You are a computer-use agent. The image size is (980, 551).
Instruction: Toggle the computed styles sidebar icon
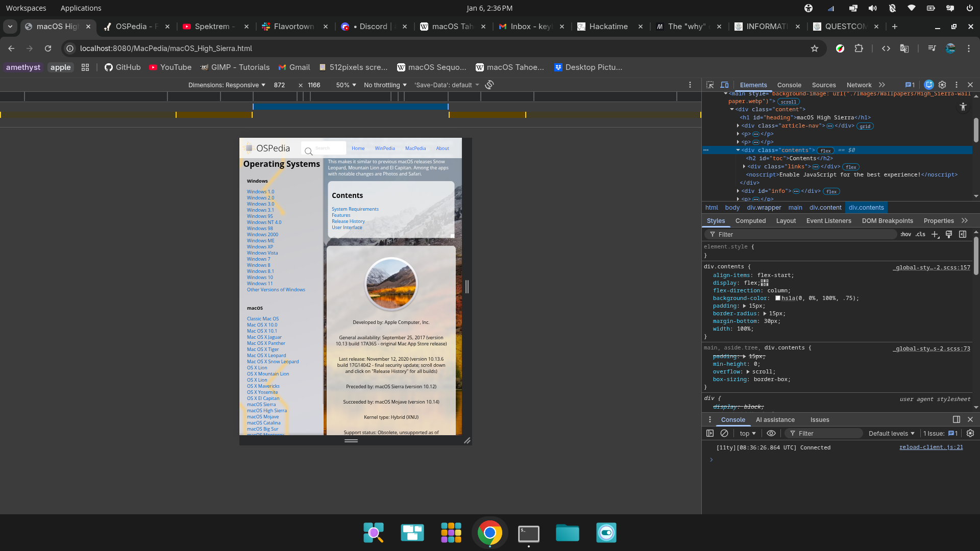(962, 234)
